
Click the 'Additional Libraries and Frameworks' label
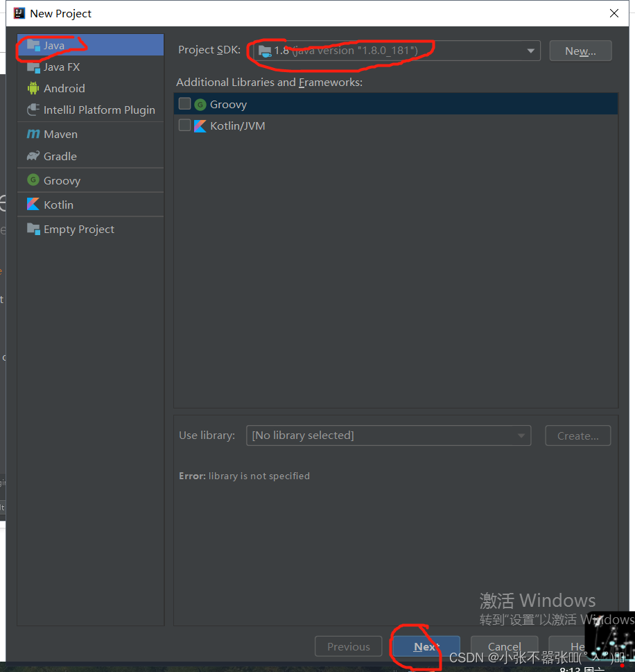point(270,83)
